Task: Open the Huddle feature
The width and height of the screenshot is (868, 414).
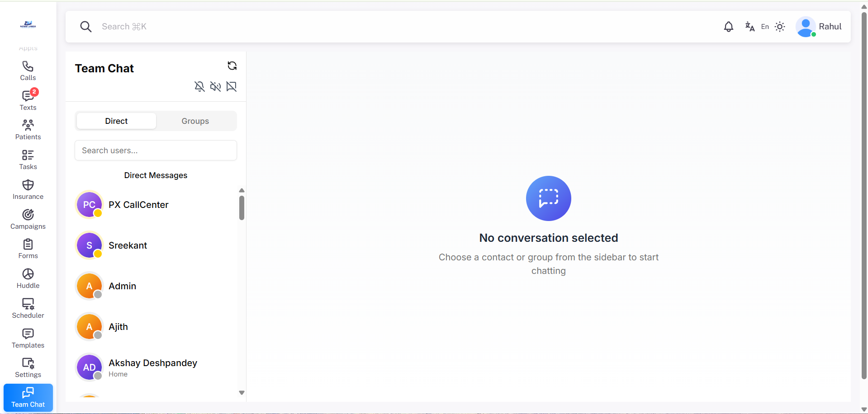Action: [28, 278]
